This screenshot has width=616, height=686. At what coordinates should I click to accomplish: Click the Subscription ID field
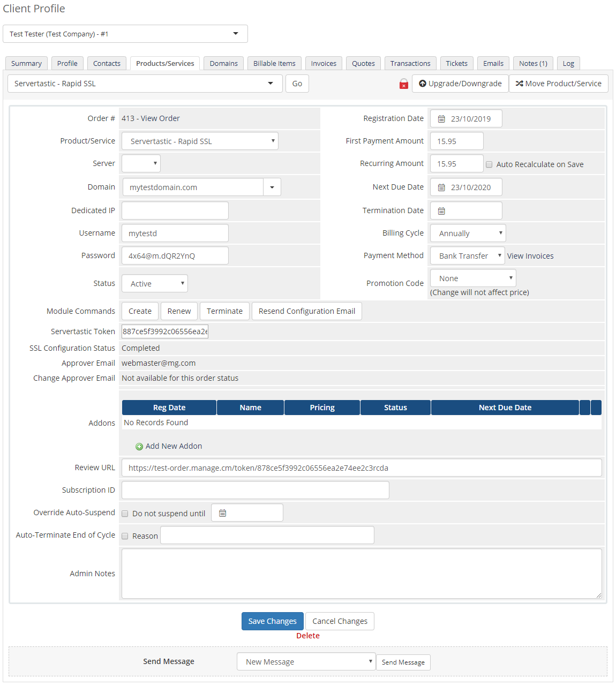(x=256, y=490)
